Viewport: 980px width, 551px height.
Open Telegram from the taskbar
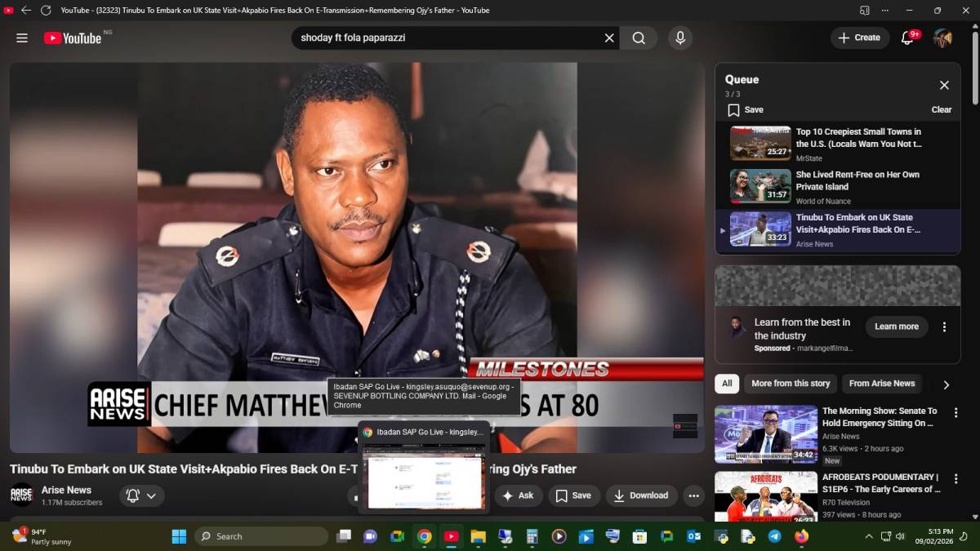[x=774, y=536]
